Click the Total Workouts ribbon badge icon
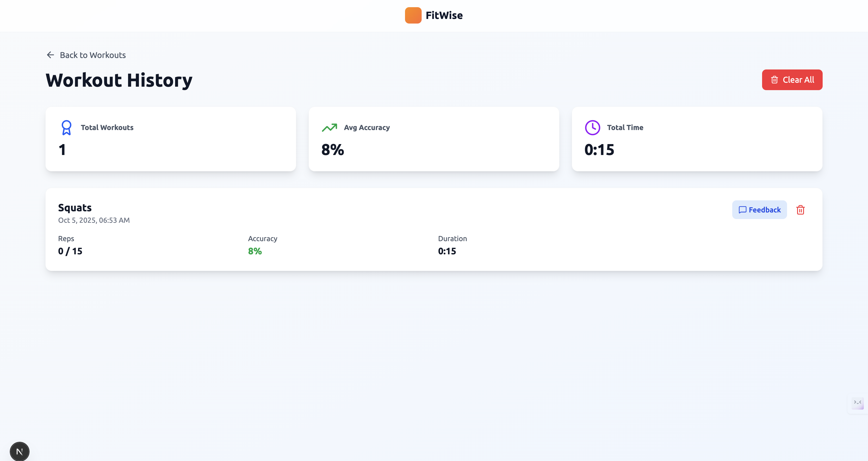The height and width of the screenshot is (461, 868). pyautogui.click(x=66, y=128)
